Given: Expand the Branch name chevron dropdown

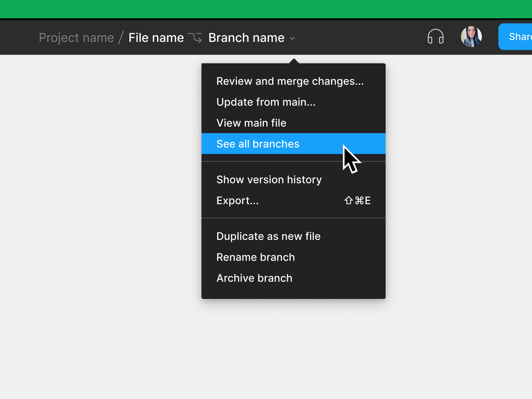Looking at the screenshot, I should coord(293,38).
